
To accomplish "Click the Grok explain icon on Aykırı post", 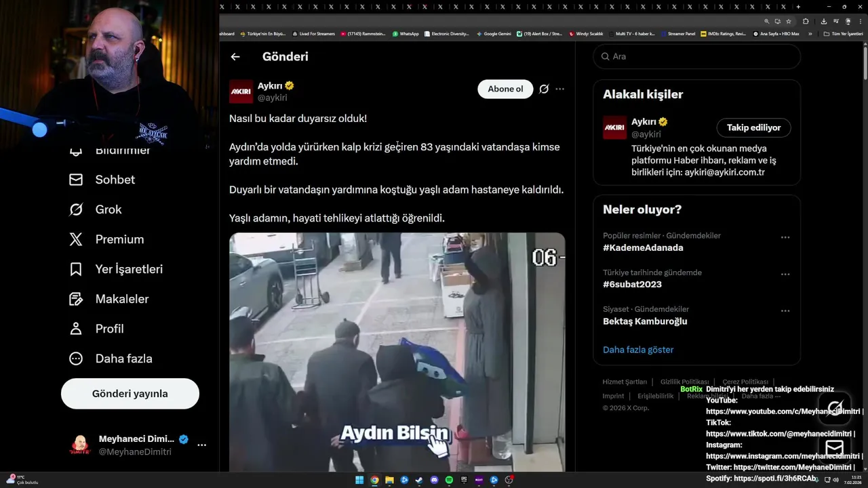I will (544, 89).
